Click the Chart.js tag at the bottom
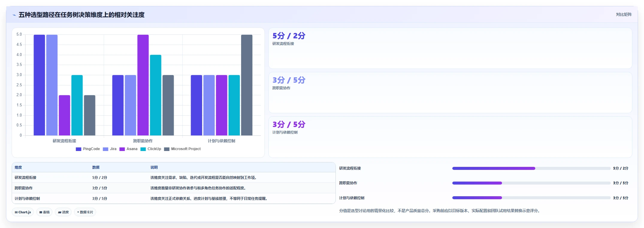 (x=23, y=212)
